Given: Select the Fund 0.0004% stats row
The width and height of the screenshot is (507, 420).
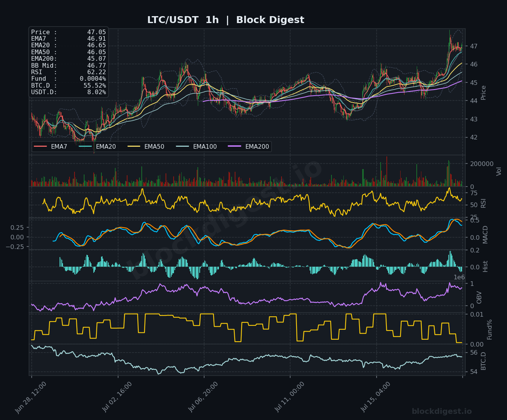Looking at the screenshot, I should point(68,79).
